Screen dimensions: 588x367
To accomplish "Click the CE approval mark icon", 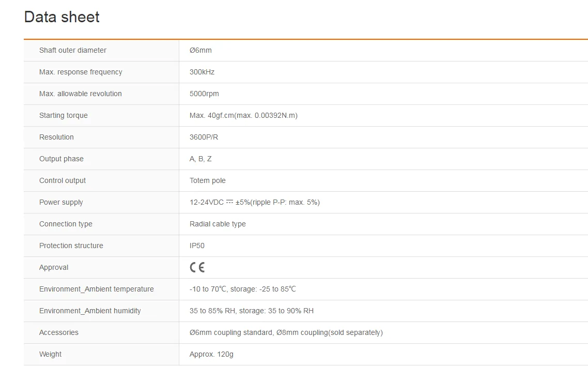I will pos(197,267).
